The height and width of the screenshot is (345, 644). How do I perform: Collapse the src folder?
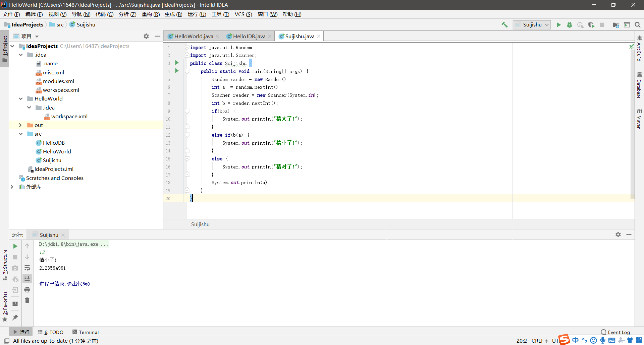(x=21, y=134)
